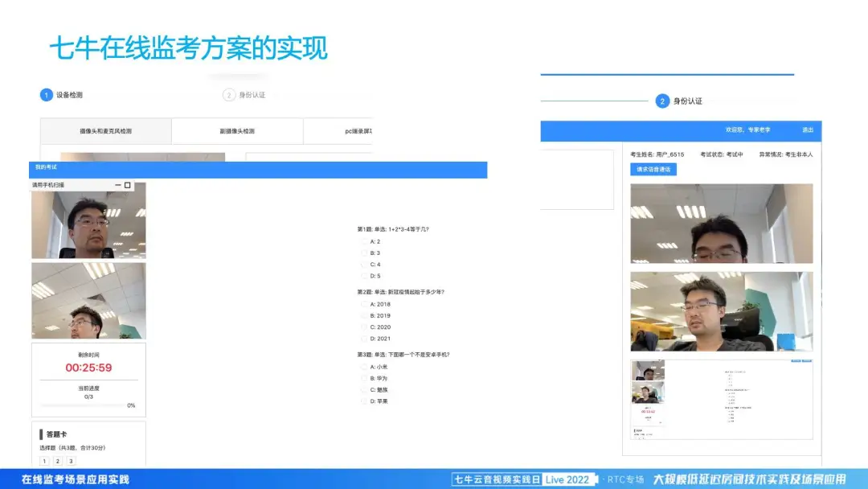This screenshot has width=868, height=489.
Task: Open the 摄像头和麦克风检测 tab
Action: click(x=106, y=131)
